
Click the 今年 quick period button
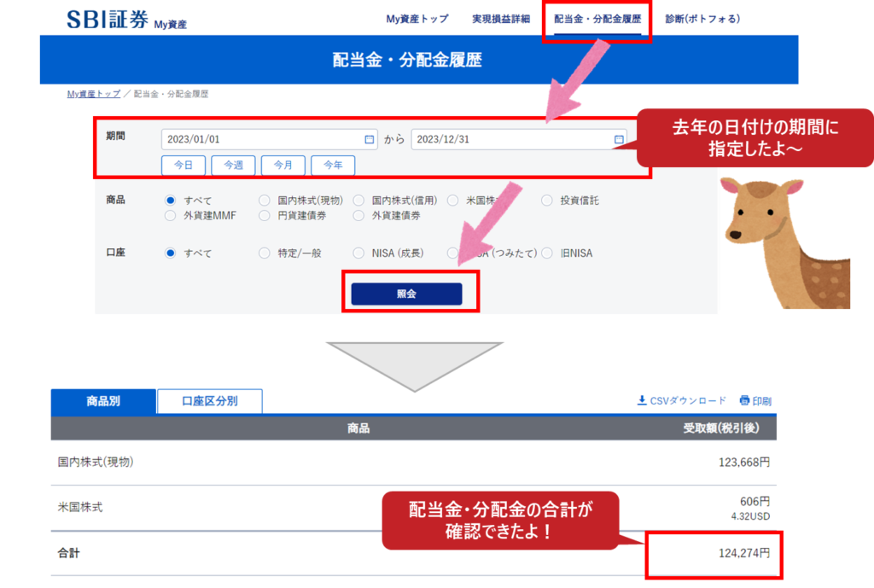[333, 165]
